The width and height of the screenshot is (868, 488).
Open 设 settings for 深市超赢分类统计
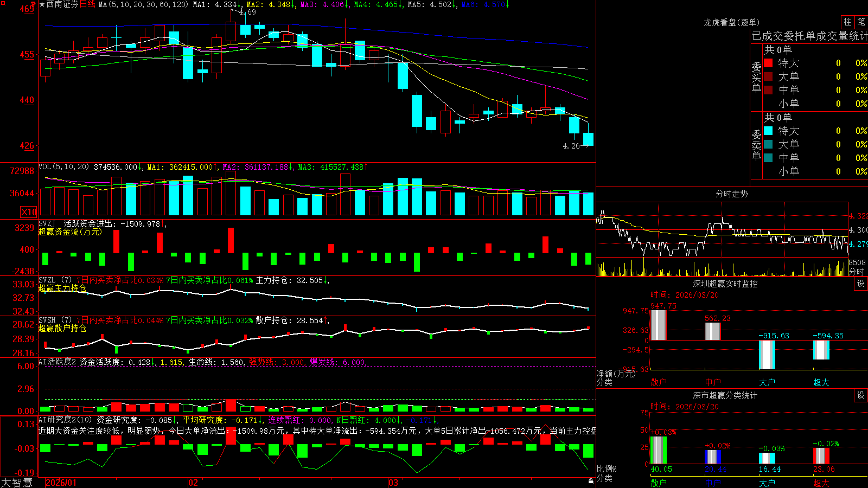click(x=861, y=395)
